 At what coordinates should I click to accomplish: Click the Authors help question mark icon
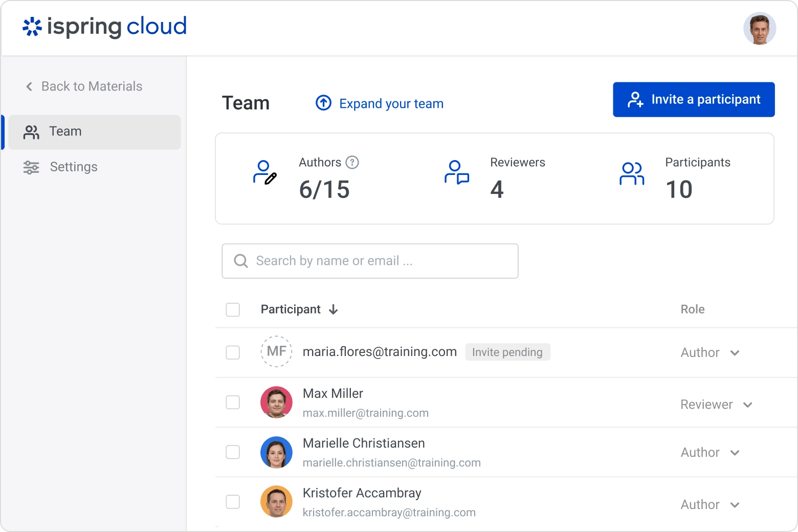[352, 163]
